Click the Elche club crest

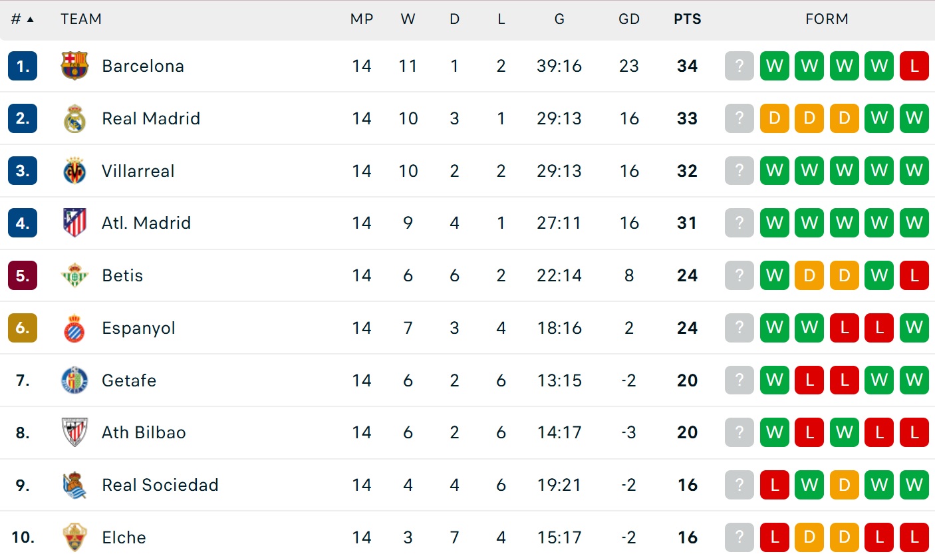coord(74,537)
